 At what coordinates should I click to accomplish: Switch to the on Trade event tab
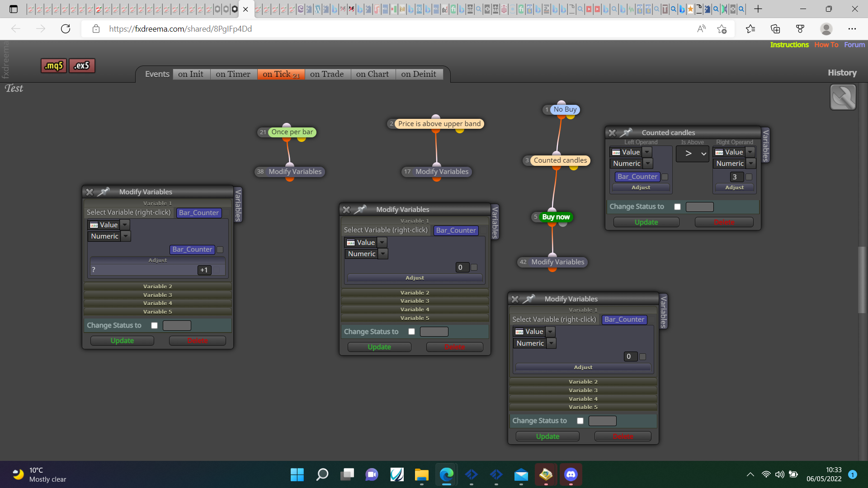327,74
